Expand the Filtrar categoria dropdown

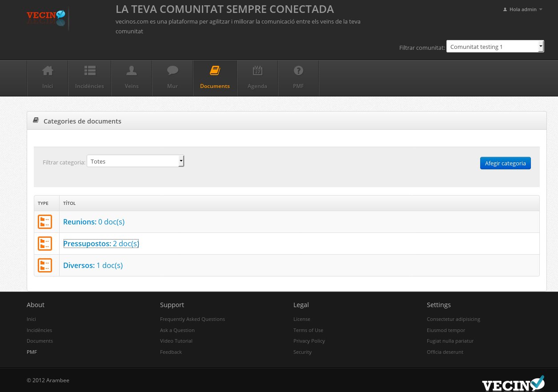[x=135, y=161]
